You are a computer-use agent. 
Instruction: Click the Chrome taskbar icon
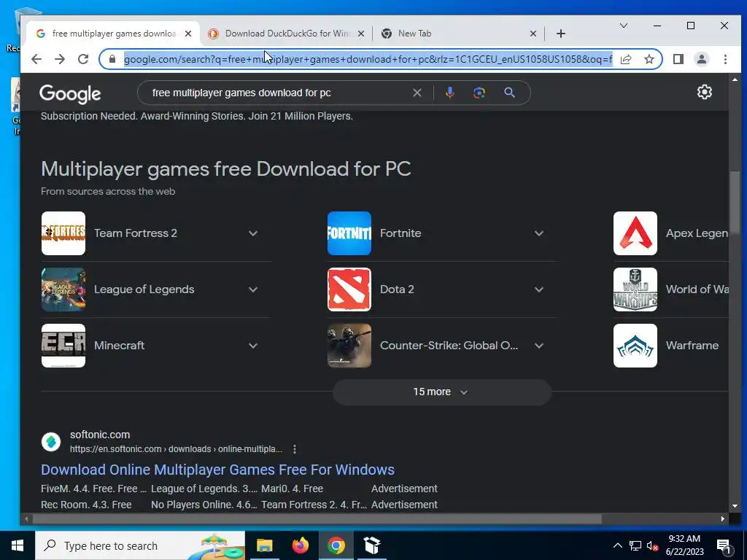(336, 545)
